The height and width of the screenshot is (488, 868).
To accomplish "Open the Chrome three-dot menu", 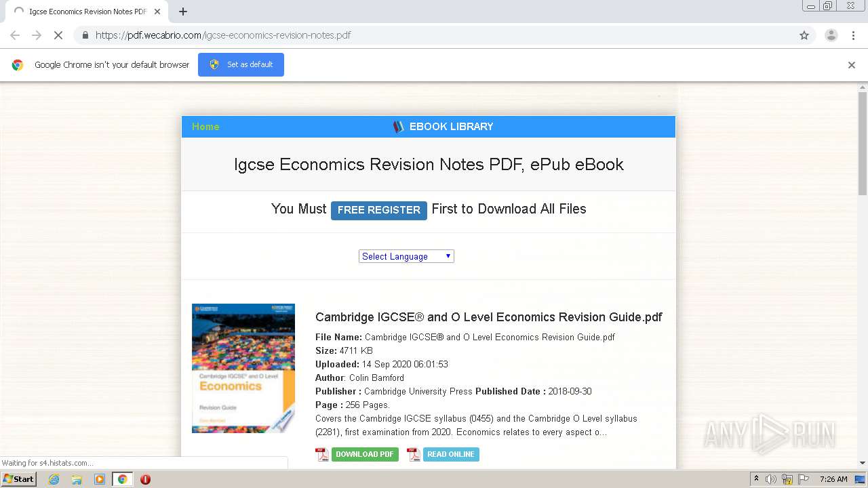I will (x=853, y=35).
